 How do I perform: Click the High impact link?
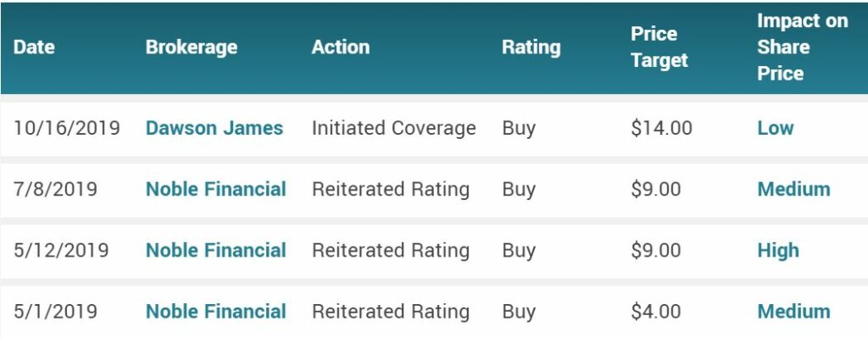[x=778, y=250]
